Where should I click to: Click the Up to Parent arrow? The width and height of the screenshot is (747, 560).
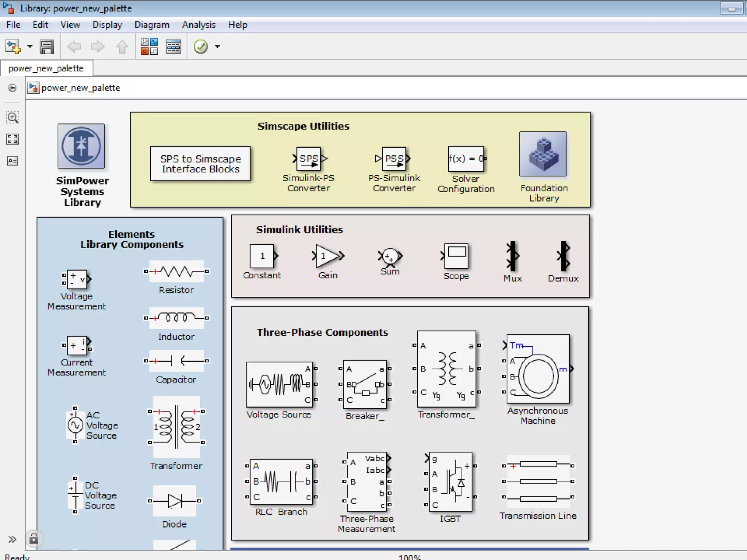pos(122,47)
